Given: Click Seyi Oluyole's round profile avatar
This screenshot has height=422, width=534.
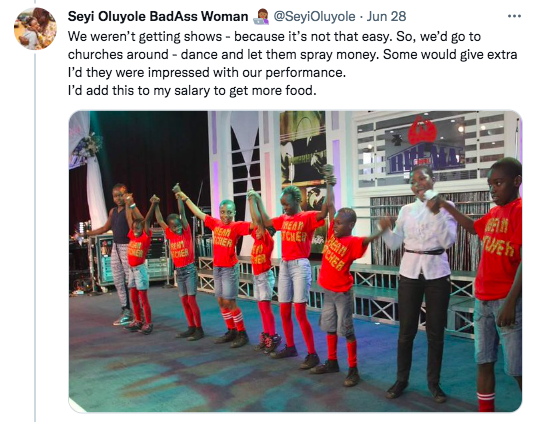Looking at the screenshot, I should coord(35,29).
